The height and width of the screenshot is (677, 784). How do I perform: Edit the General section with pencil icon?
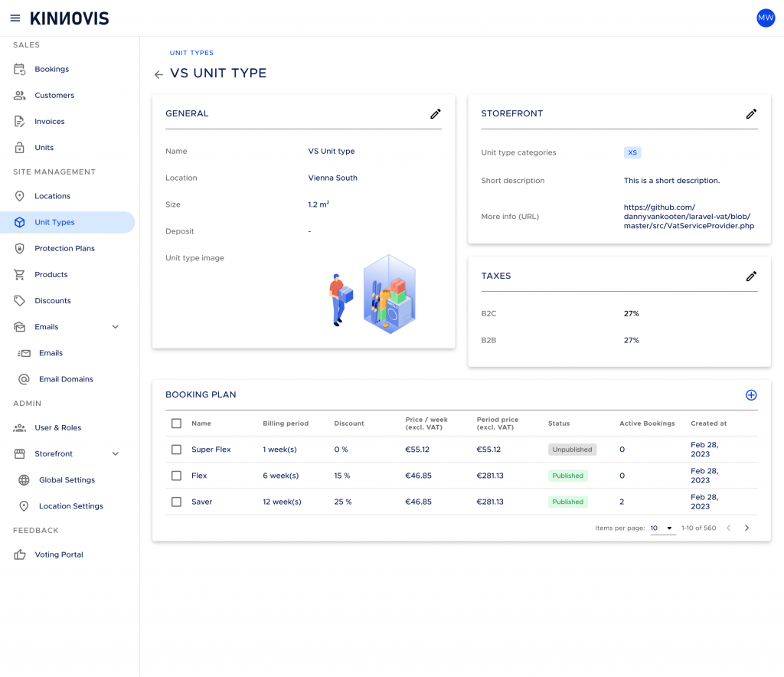pos(436,114)
